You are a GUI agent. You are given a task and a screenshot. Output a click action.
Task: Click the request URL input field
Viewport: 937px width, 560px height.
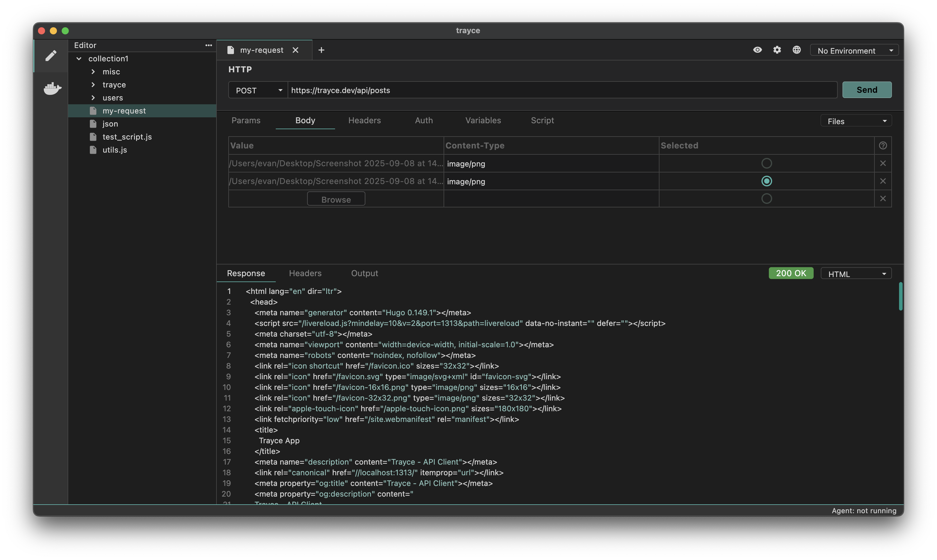click(x=562, y=90)
